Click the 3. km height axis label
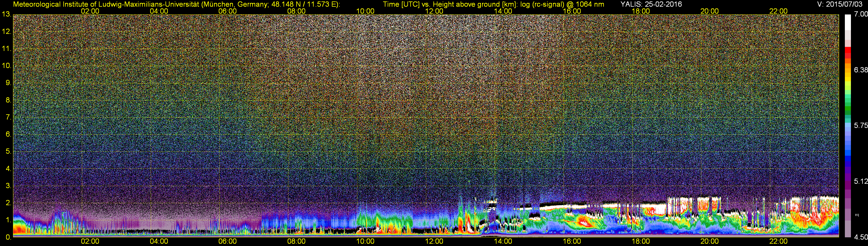 [x=8, y=186]
